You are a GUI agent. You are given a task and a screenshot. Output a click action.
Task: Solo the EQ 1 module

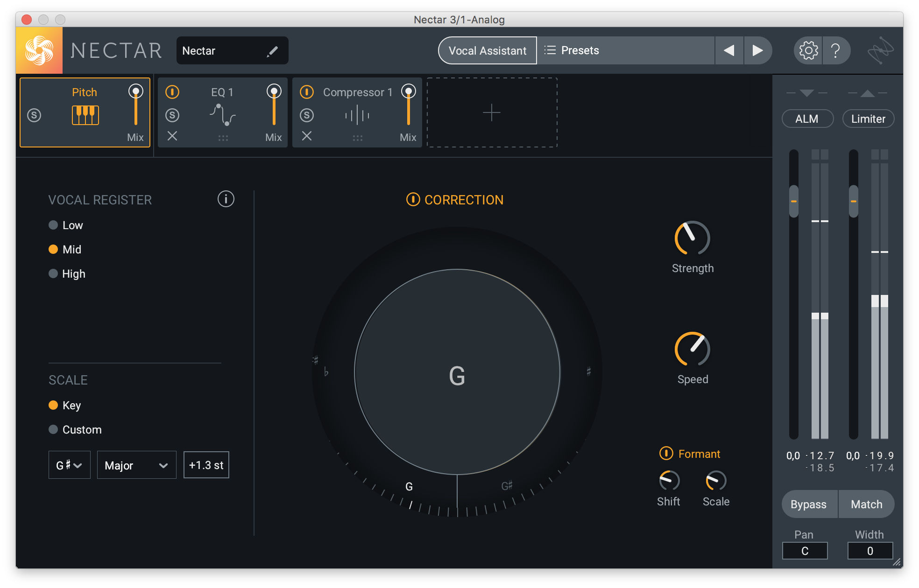pyautogui.click(x=172, y=115)
